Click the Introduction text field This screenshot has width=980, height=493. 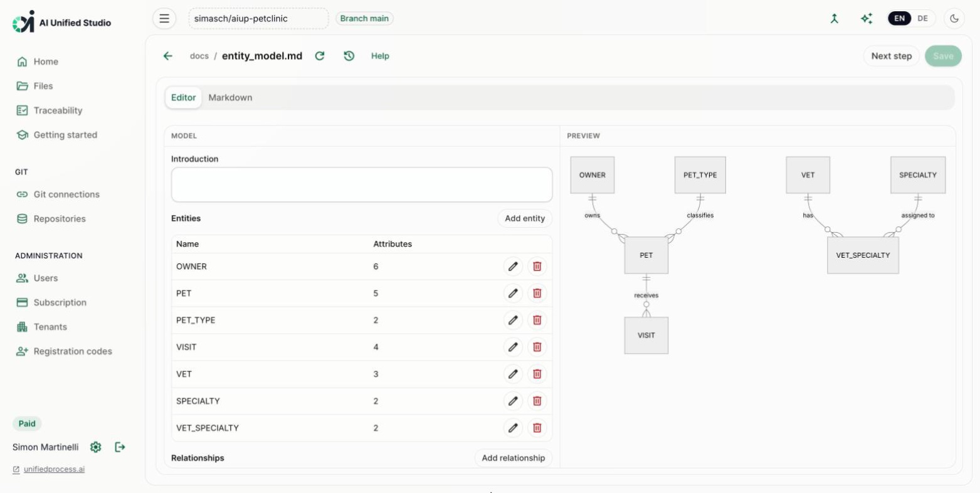click(362, 184)
